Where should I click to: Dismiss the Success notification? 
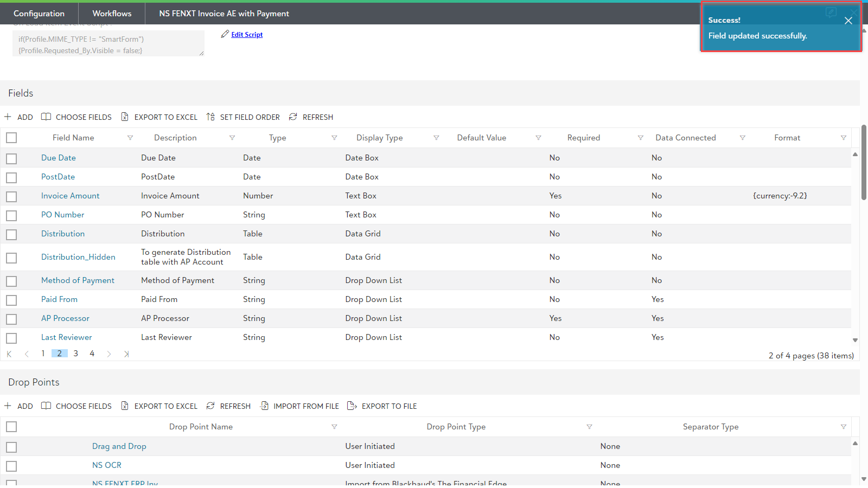848,21
